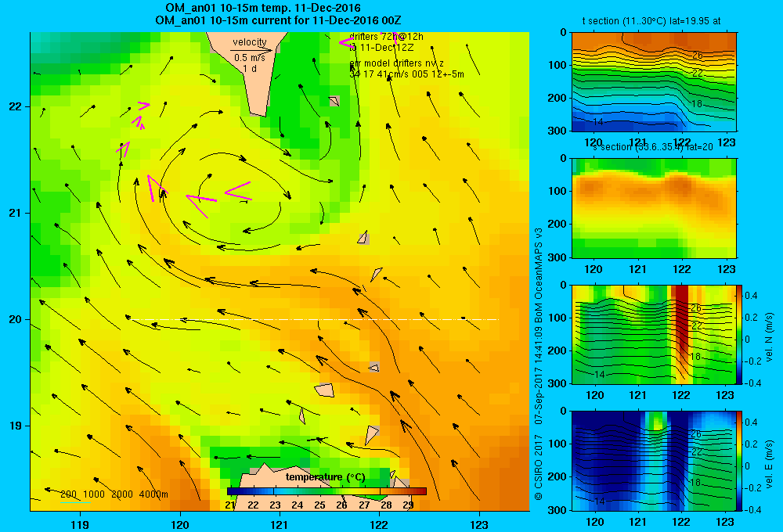Click the vel. E colorbar

point(740,461)
